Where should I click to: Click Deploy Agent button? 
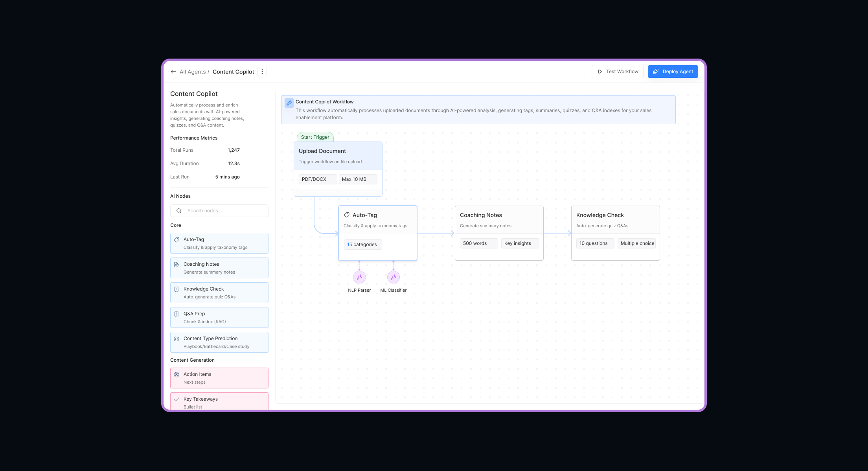tap(673, 72)
